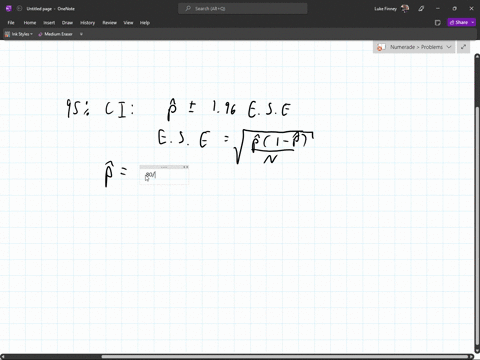Expand quick access toolbar customize arrow
The image size is (480, 360).
click(x=81, y=34)
